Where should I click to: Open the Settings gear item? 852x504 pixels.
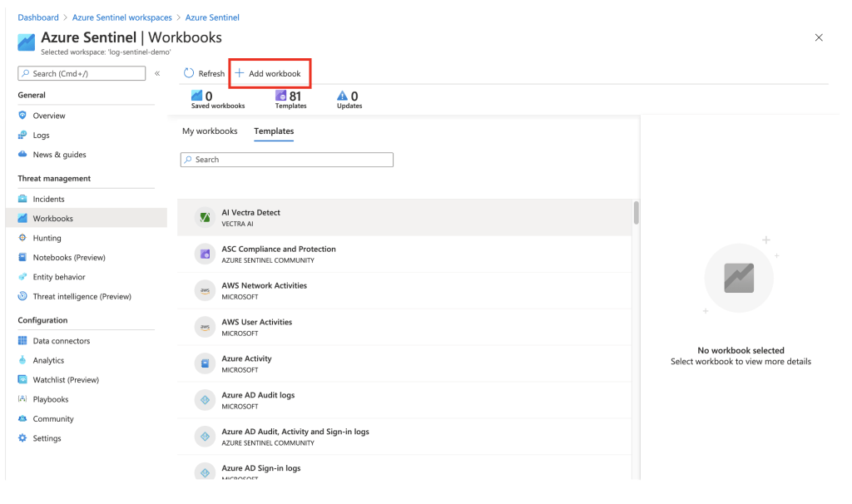pos(47,438)
